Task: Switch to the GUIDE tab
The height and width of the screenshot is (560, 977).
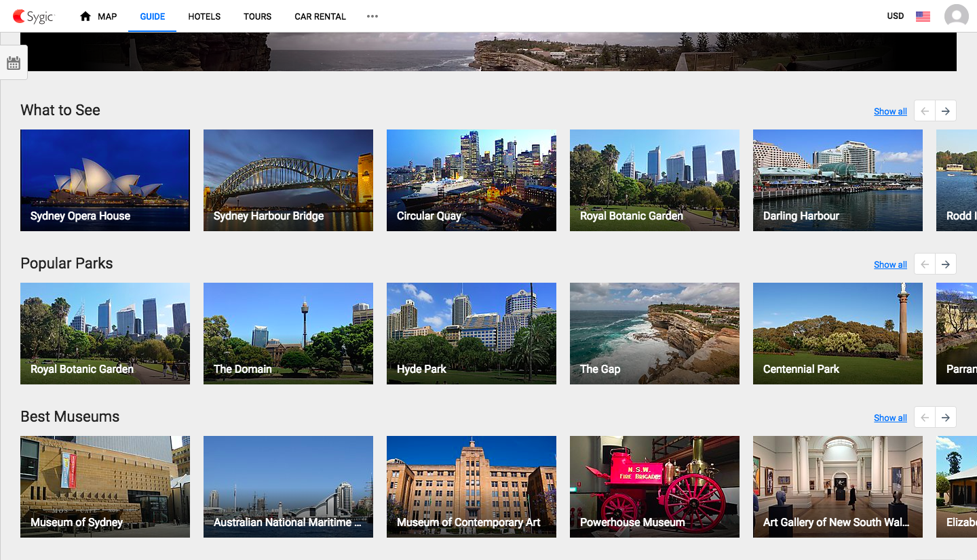Action: coord(153,16)
